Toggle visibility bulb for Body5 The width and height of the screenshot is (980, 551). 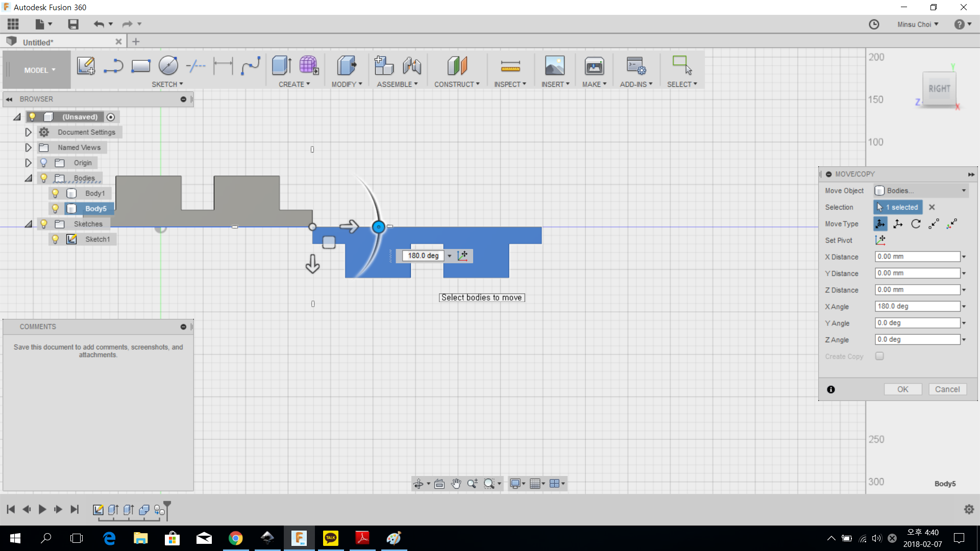(55, 209)
